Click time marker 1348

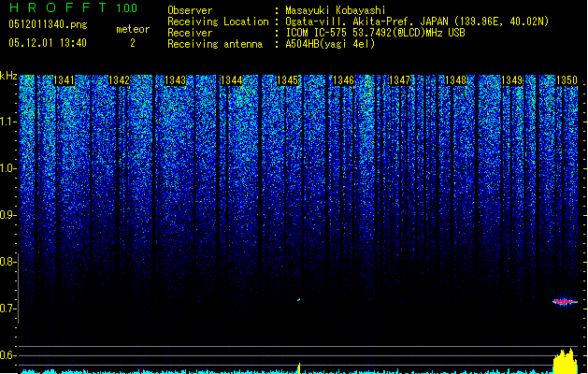[x=455, y=80]
